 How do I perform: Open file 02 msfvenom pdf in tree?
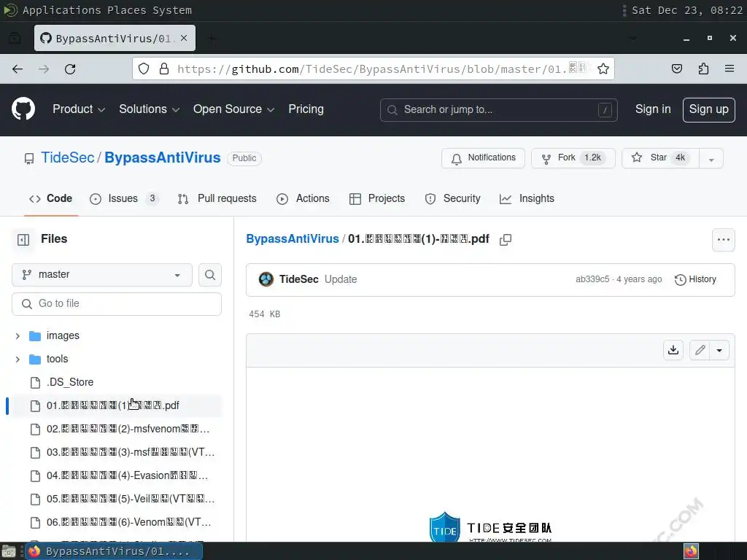tap(117, 429)
